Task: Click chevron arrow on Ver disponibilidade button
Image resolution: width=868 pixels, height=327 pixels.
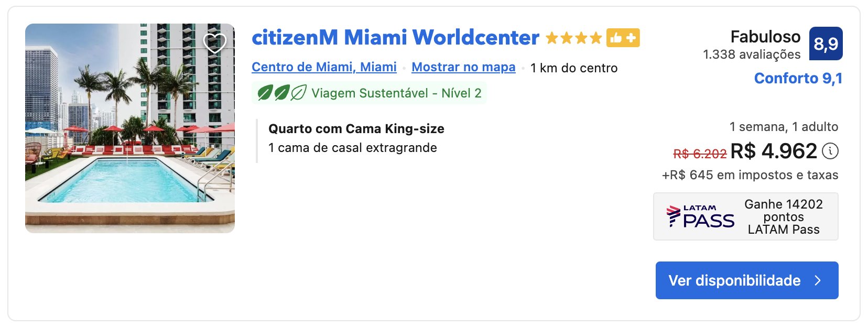Action: tap(818, 280)
